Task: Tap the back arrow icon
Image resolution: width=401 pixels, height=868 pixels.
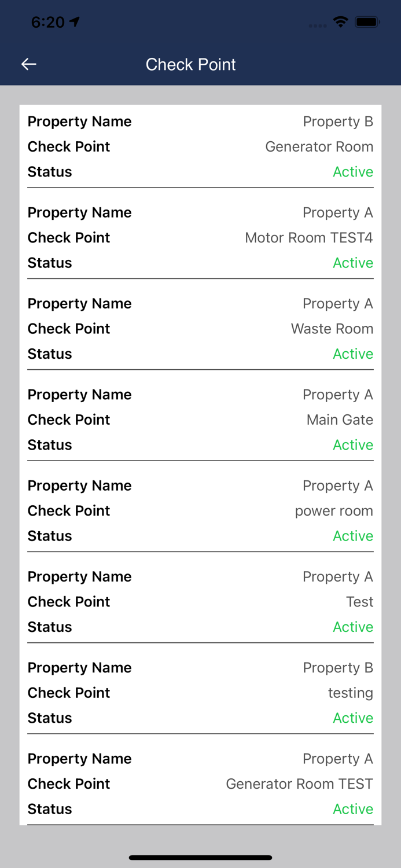Action: [x=29, y=64]
